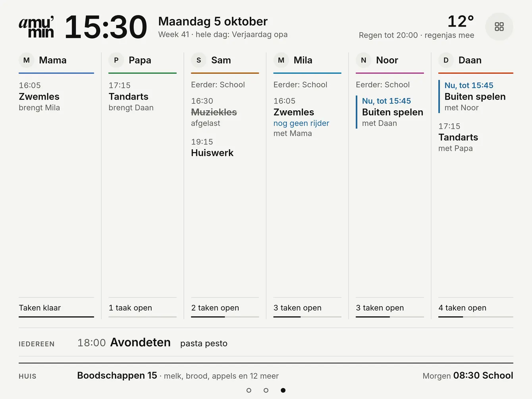Click the 15:30 clock

pyautogui.click(x=106, y=27)
